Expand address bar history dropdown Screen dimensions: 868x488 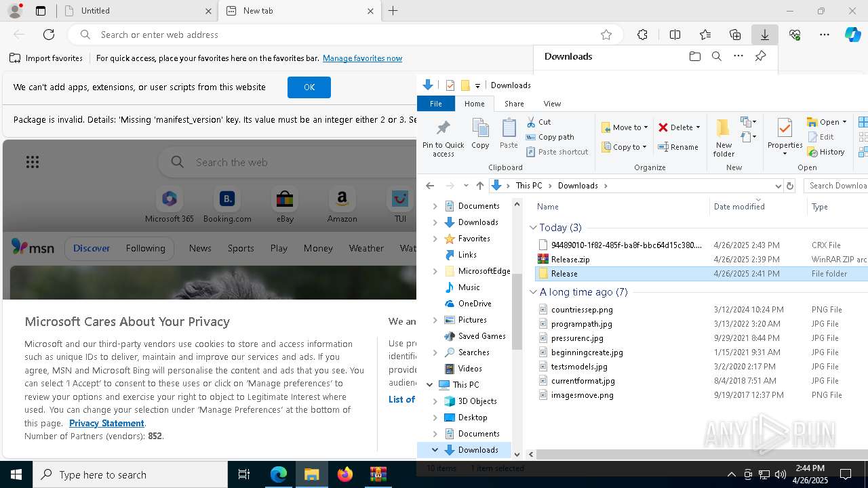click(778, 186)
